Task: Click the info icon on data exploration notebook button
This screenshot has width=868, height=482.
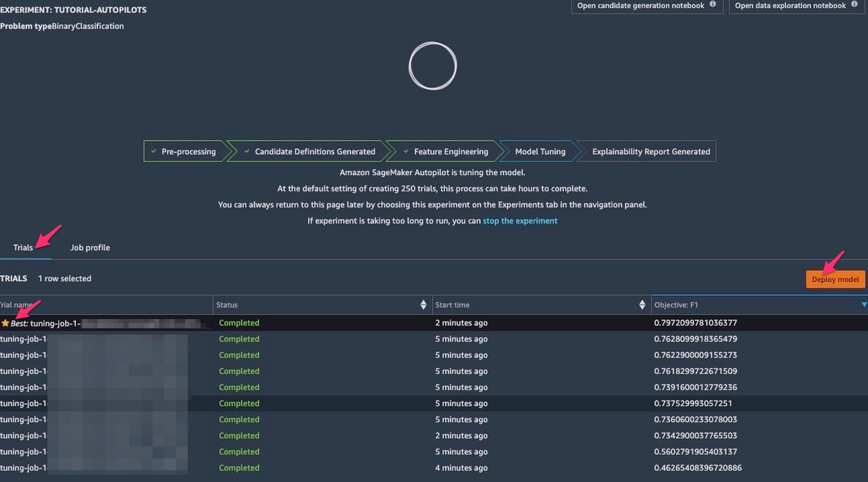Action: coord(854,5)
